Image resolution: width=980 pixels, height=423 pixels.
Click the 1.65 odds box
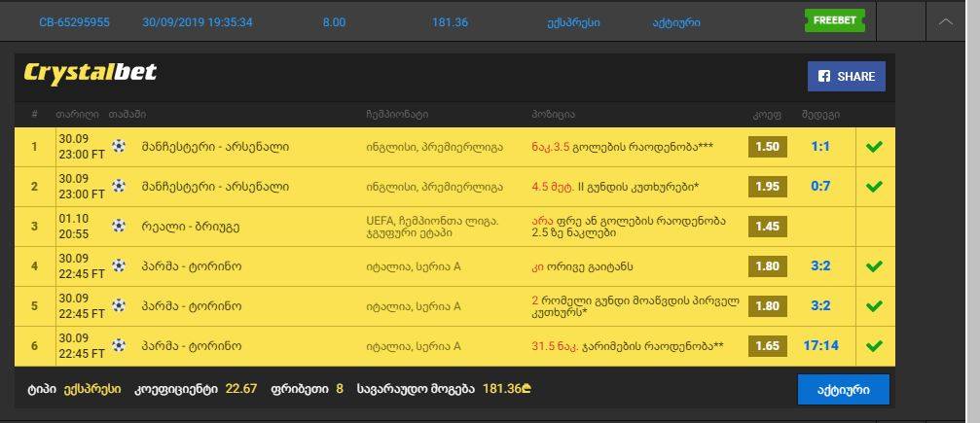[768, 345]
